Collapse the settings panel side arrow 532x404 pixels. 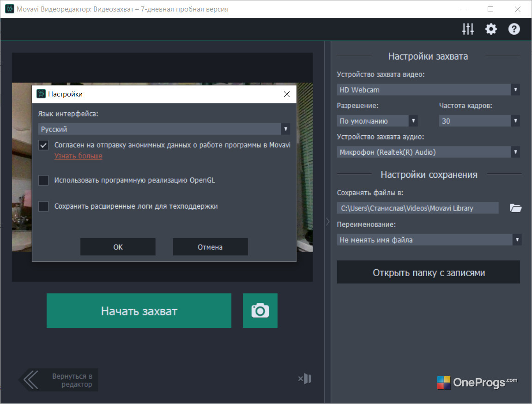click(328, 222)
